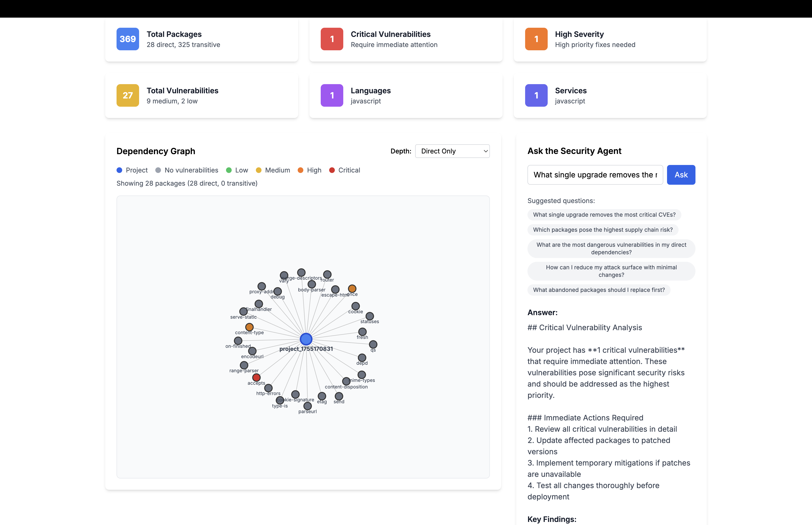Image resolution: width=812 pixels, height=525 pixels.
Task: Click the red Critical Vulnerabilities count badge
Action: [x=332, y=39]
